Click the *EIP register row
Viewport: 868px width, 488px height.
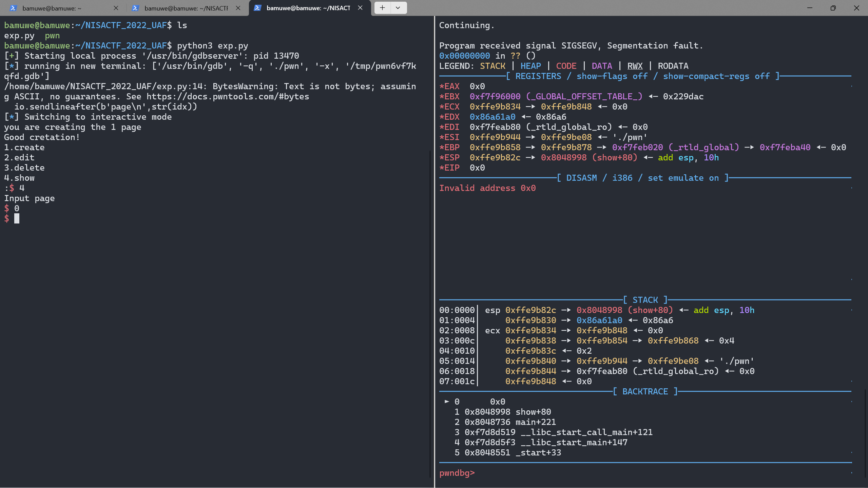[x=462, y=168]
